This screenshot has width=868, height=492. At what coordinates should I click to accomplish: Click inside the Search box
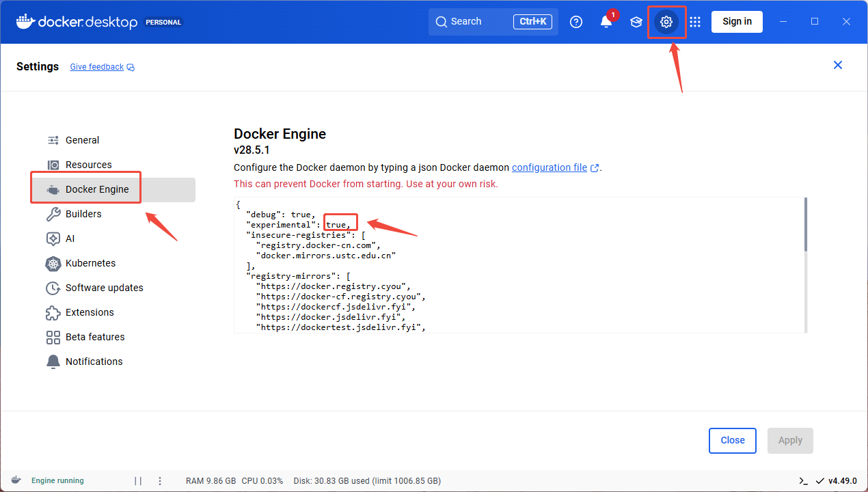click(493, 22)
